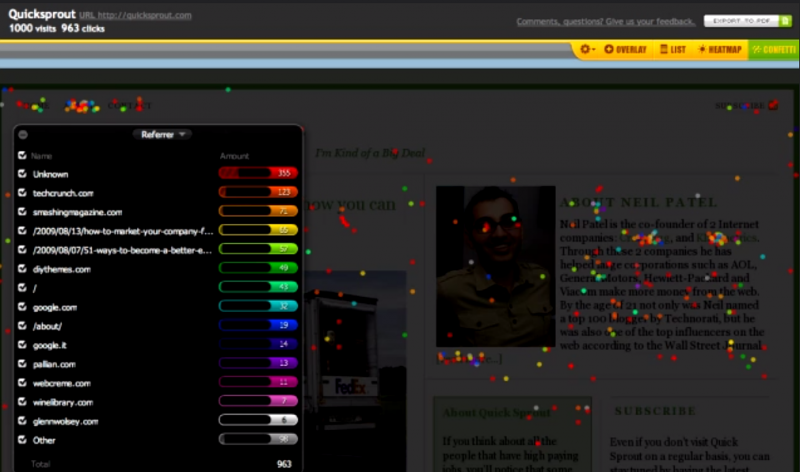
Task: Select the smashingmagazine.com referrer name
Action: pyautogui.click(x=77, y=212)
